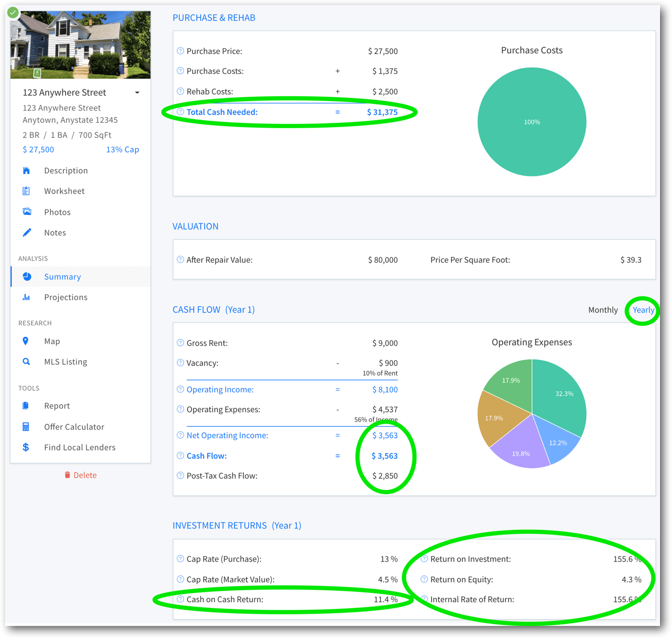Click help icon next to Internal Rate of Return

click(x=424, y=599)
